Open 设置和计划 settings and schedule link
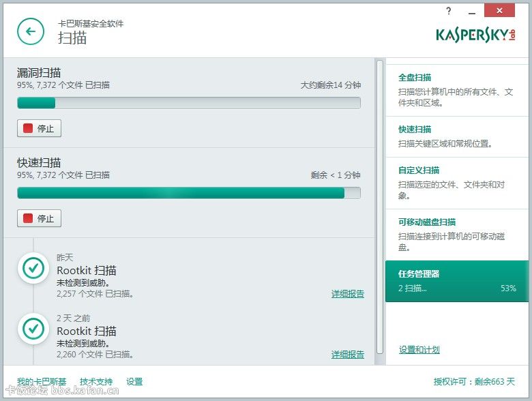The width and height of the screenshot is (532, 401). coord(419,349)
